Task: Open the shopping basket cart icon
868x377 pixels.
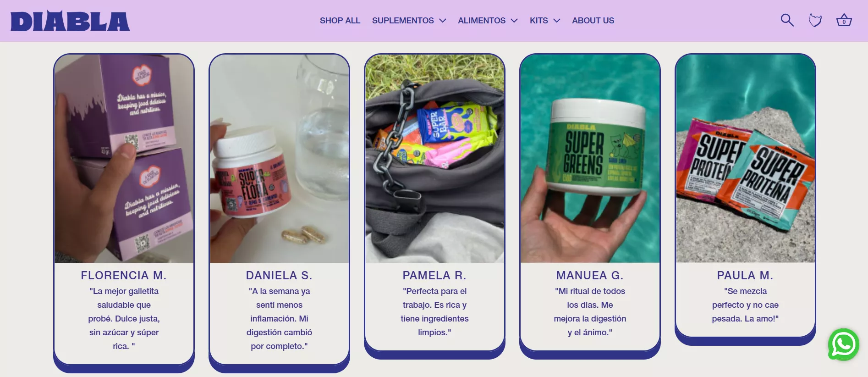Action: pyautogui.click(x=844, y=20)
